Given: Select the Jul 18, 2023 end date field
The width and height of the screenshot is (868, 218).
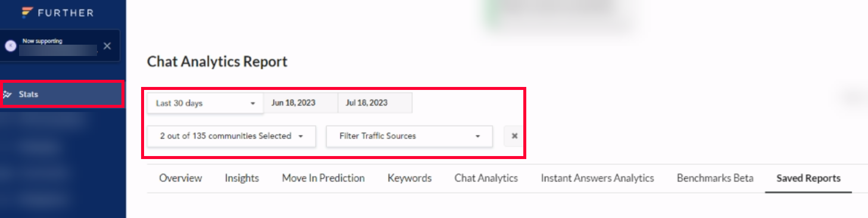Looking at the screenshot, I should (374, 102).
